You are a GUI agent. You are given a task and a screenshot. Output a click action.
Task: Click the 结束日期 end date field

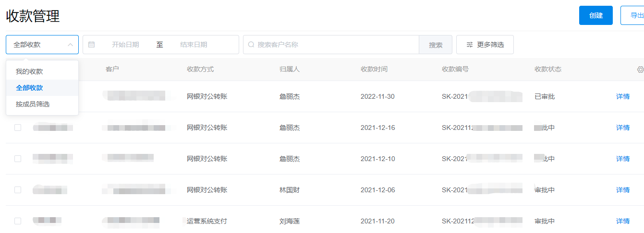click(x=194, y=45)
